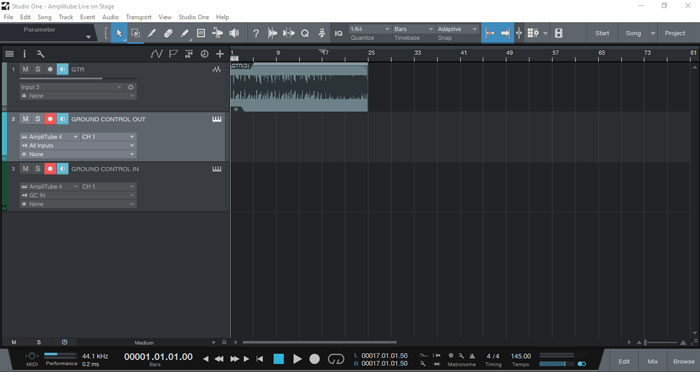This screenshot has width=700, height=372.
Task: Select the Bend tool
Action: (x=217, y=33)
